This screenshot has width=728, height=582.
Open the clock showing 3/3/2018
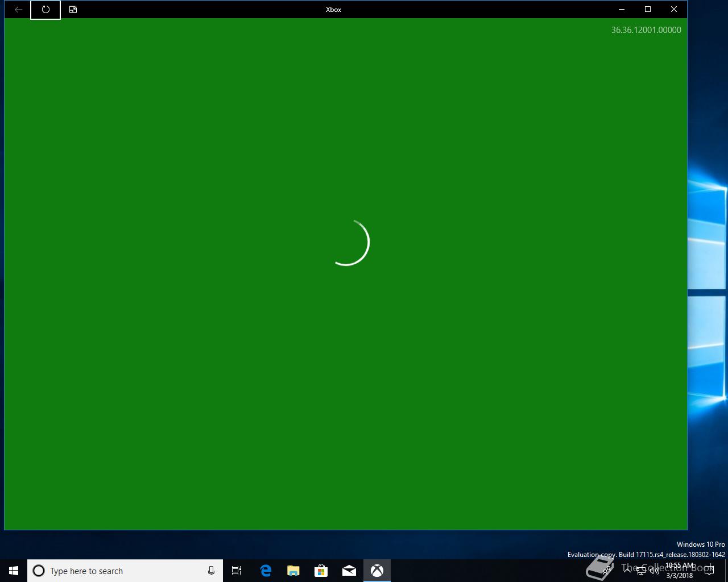tap(680, 571)
